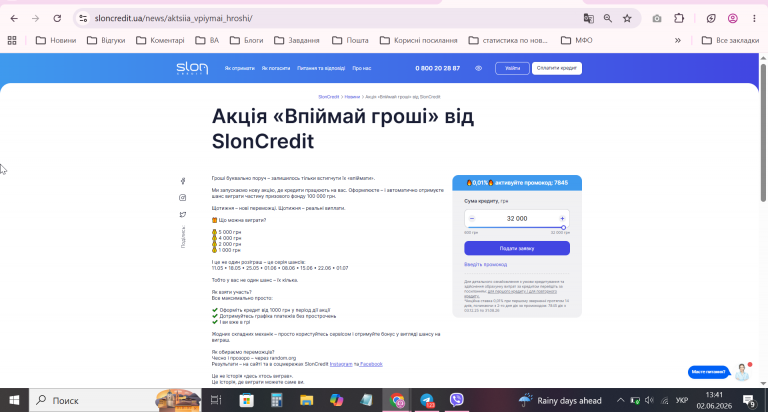Open Про нас menu item

(x=361, y=68)
